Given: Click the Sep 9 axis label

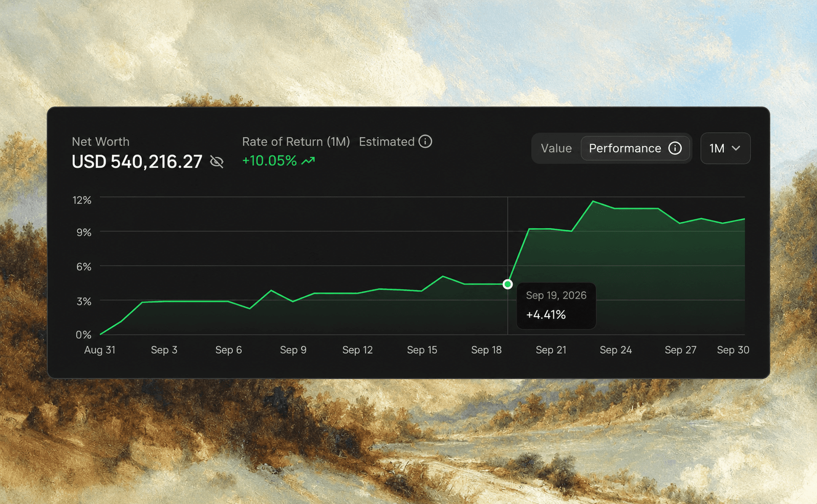Looking at the screenshot, I should [293, 350].
